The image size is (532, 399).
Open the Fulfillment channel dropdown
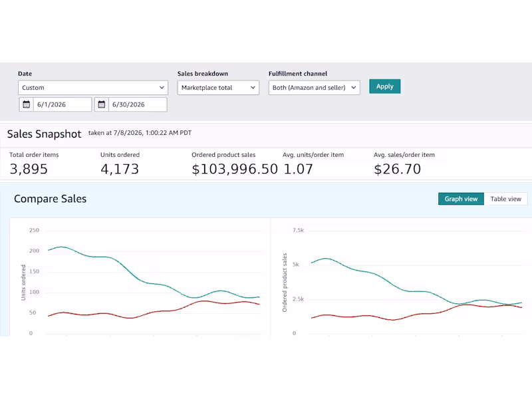coord(314,88)
